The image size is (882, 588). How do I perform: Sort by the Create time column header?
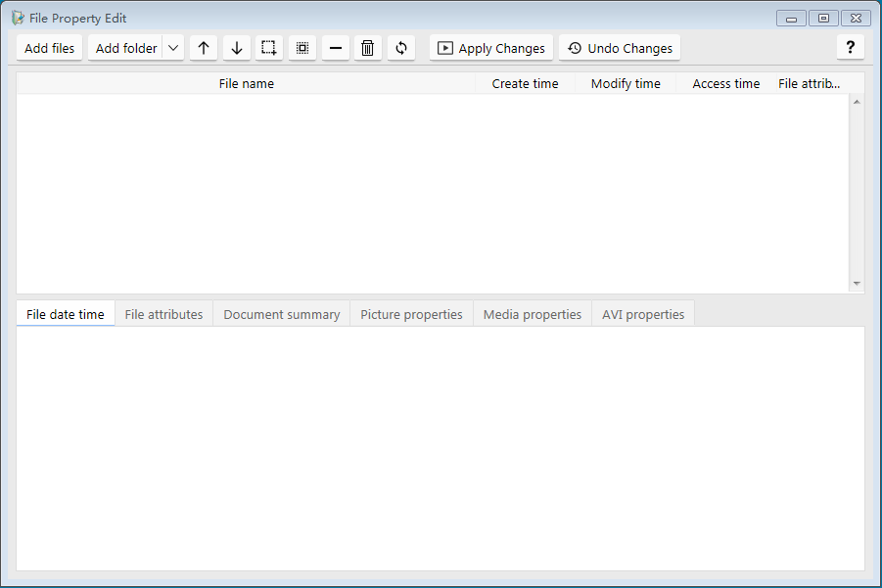click(x=525, y=83)
